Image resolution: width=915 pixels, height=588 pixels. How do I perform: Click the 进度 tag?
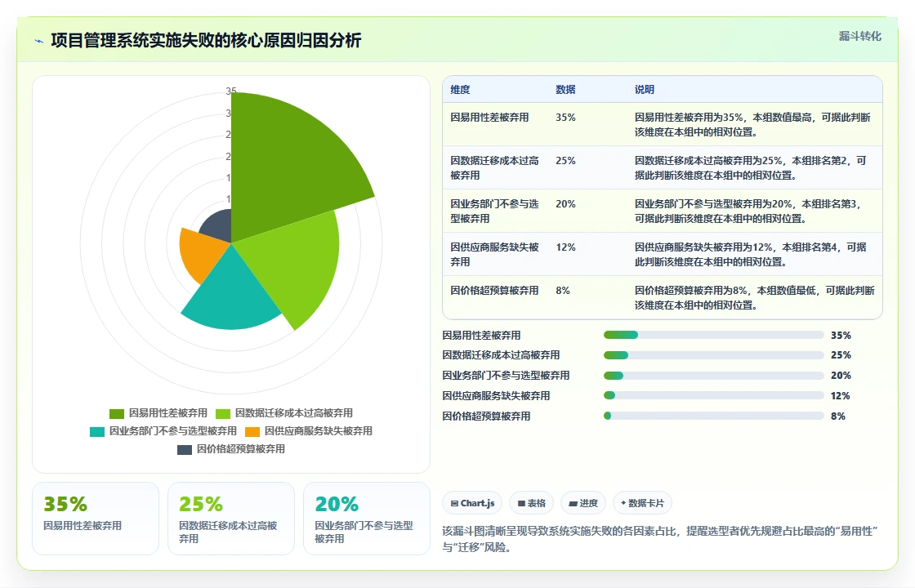583,503
